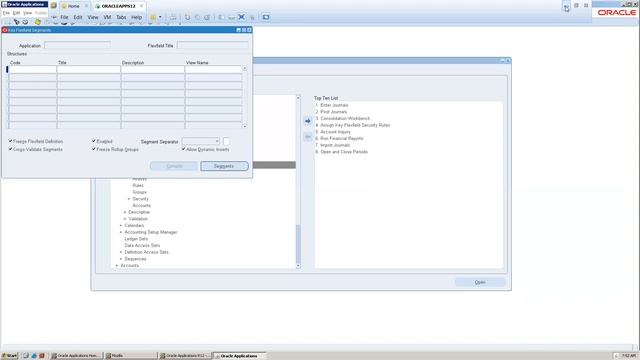
Task: Switch to the Home tab
Action: 73,6
